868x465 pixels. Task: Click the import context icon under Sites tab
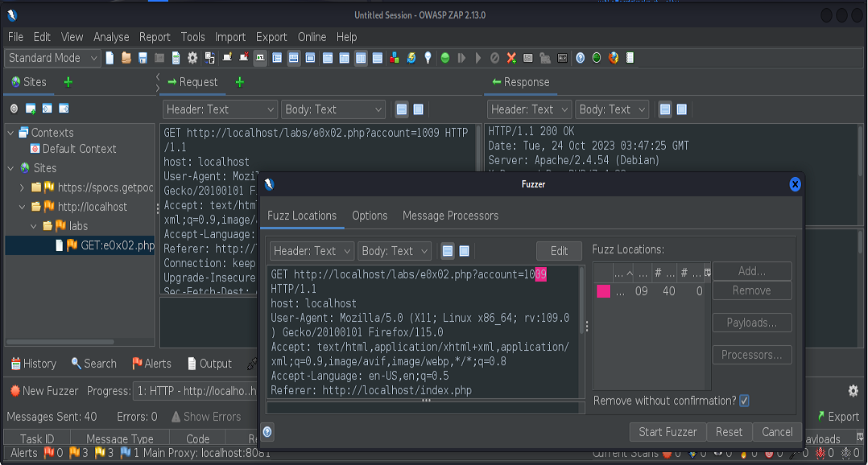[x=47, y=109]
